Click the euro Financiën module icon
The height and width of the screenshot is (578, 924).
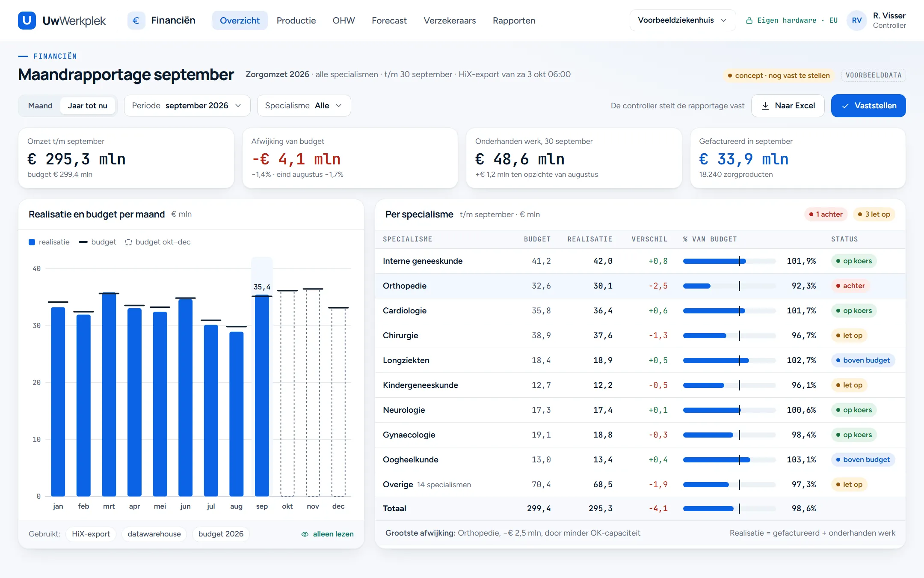136,21
